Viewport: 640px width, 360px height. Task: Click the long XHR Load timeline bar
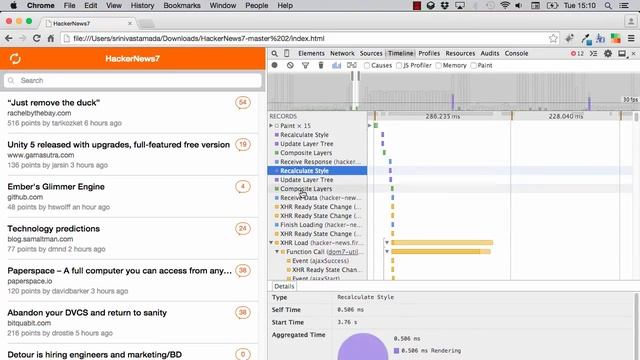[x=442, y=242]
